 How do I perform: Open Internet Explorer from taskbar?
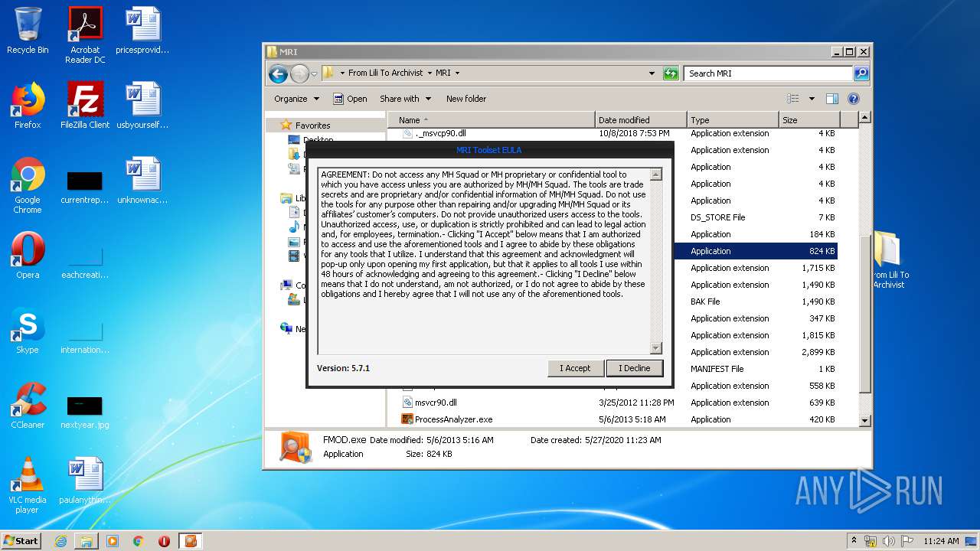tap(60, 541)
